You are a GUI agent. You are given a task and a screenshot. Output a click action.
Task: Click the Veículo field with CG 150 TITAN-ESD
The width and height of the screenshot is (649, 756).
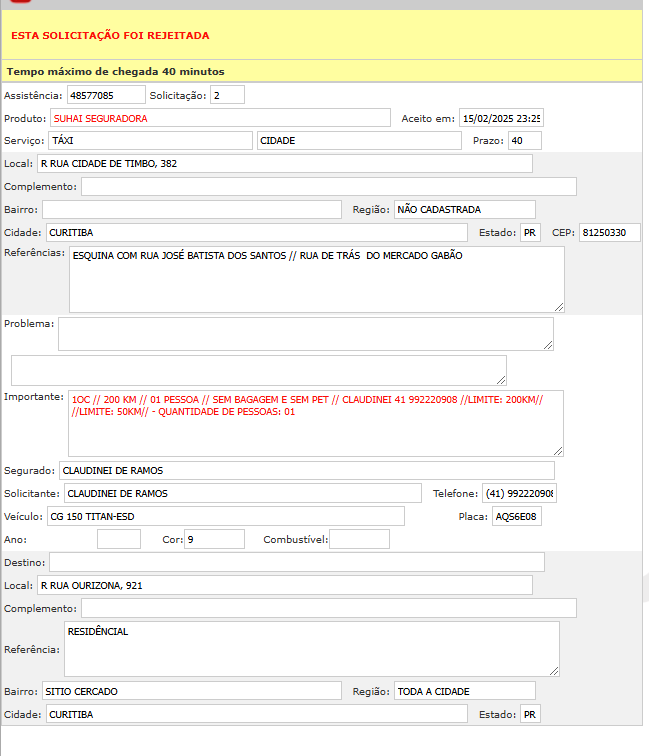click(x=225, y=516)
